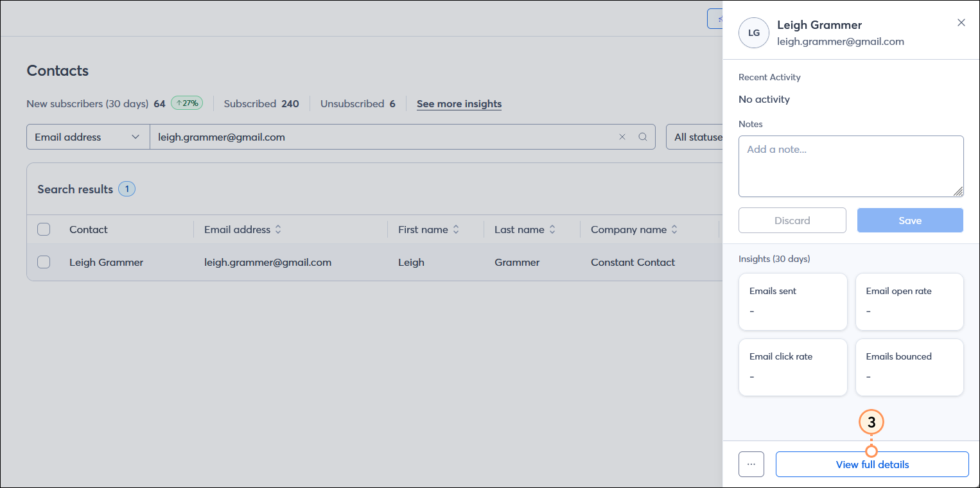Sort by First name column
This screenshot has height=488, width=980.
[456, 229]
